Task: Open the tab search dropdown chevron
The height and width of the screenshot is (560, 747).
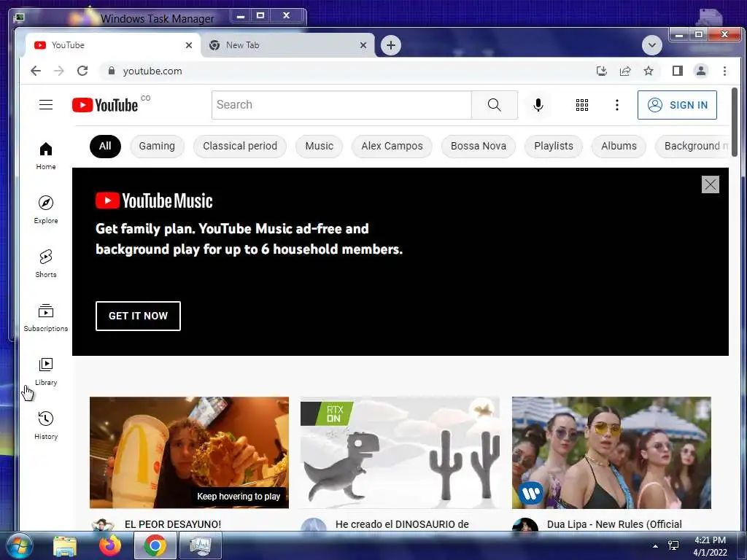Action: point(651,45)
